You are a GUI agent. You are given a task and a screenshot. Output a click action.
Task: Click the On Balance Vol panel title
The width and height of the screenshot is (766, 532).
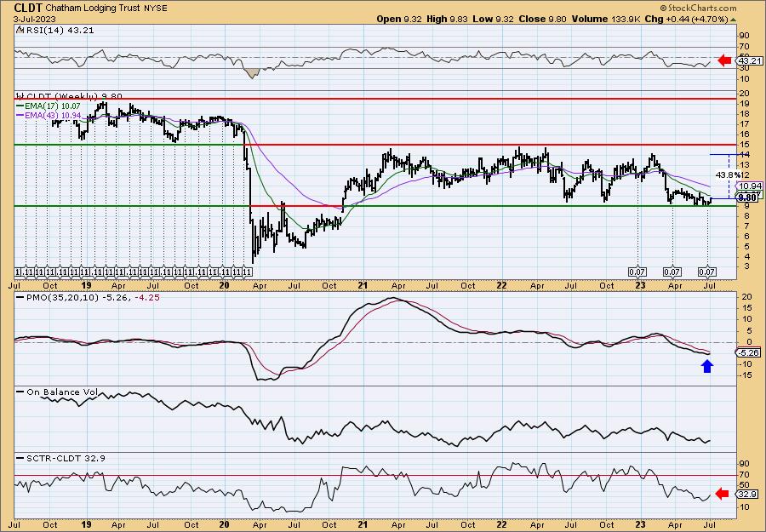(x=61, y=392)
